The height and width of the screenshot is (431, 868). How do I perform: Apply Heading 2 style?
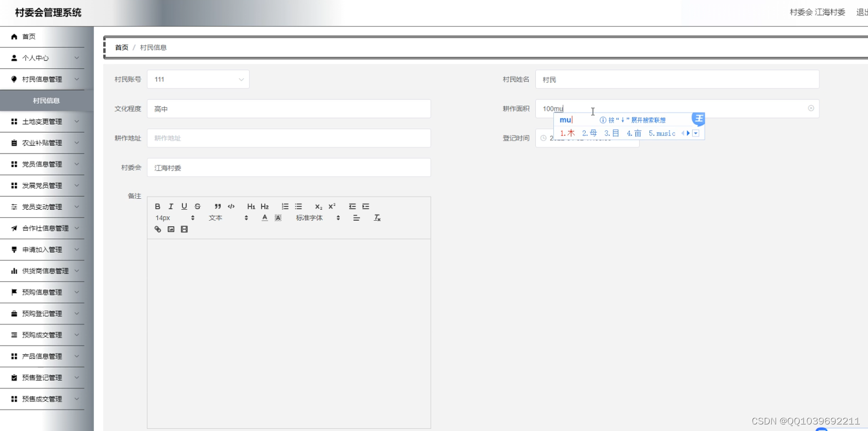[264, 206]
